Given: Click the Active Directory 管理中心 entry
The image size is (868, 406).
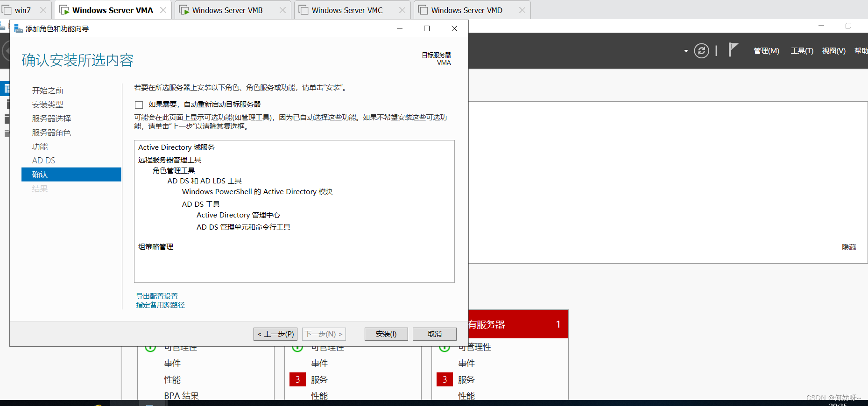Looking at the screenshot, I should point(238,215).
